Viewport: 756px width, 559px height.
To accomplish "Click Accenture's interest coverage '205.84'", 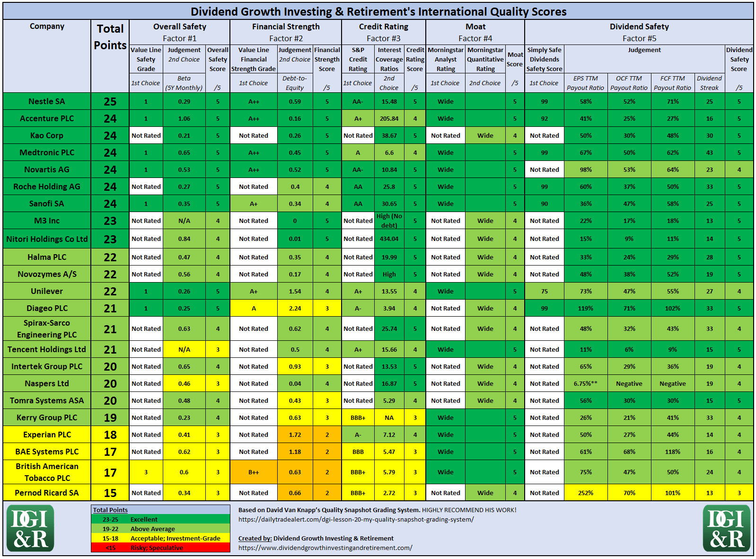I will pos(389,118).
